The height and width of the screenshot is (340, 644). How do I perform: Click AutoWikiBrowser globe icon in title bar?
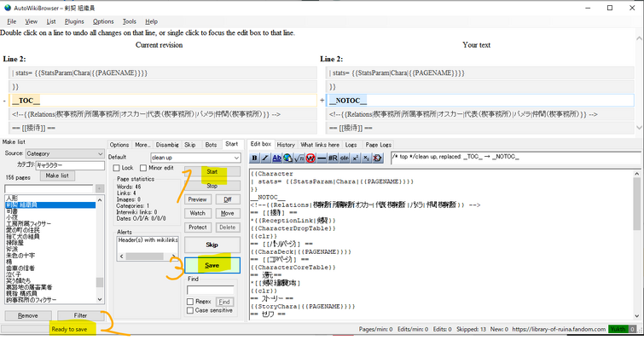(x=8, y=8)
